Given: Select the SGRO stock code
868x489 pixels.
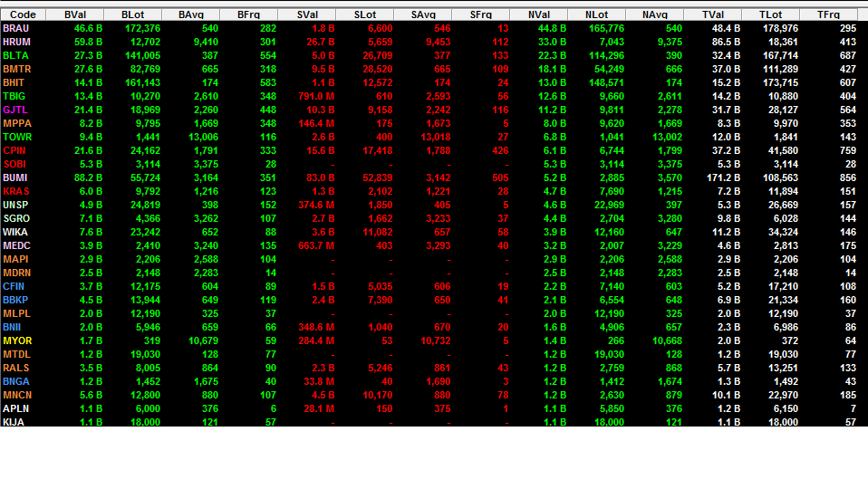Looking at the screenshot, I should pos(16,218).
